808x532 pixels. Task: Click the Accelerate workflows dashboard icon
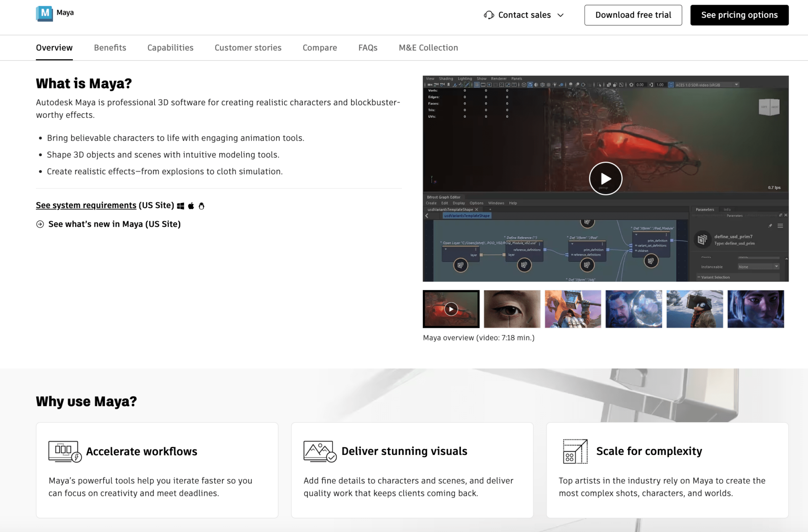click(x=63, y=451)
